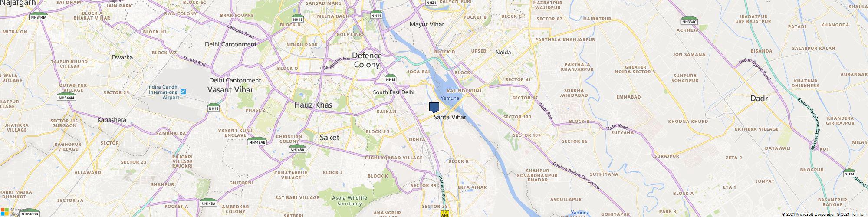Click the NH34 highway shield
The height and width of the screenshot is (217, 868).
pyautogui.click(x=849, y=173)
